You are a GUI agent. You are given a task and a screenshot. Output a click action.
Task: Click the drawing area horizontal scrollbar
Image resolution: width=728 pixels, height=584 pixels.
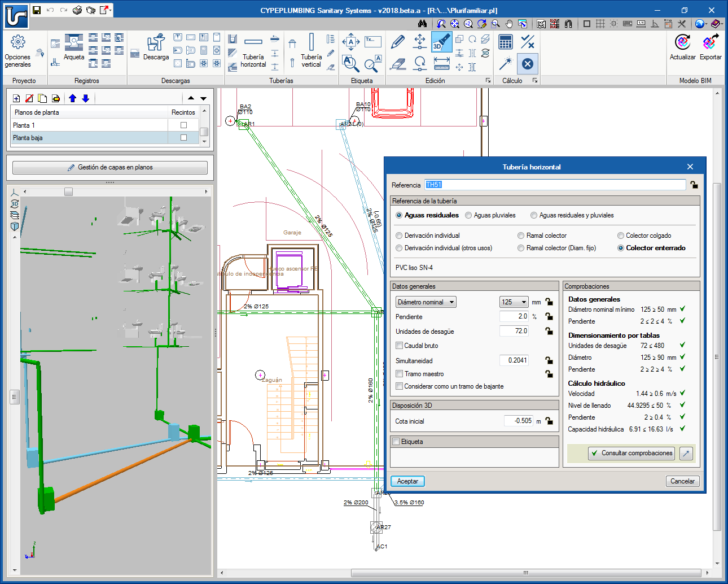(x=525, y=573)
